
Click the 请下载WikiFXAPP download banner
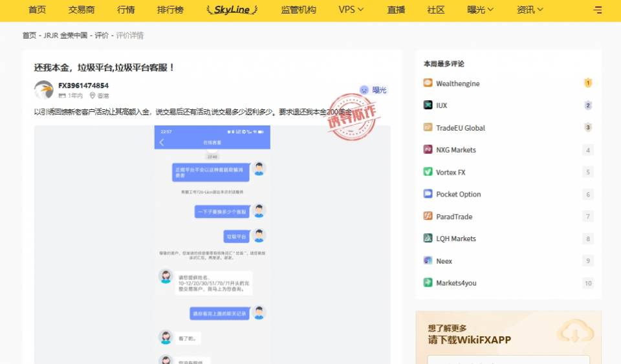(x=470, y=340)
